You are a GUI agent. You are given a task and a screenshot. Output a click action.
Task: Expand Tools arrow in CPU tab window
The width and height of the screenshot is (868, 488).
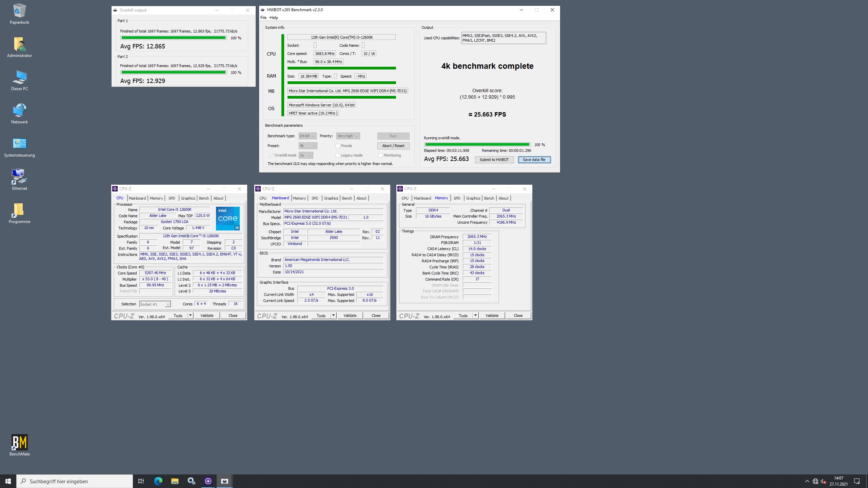pyautogui.click(x=190, y=316)
